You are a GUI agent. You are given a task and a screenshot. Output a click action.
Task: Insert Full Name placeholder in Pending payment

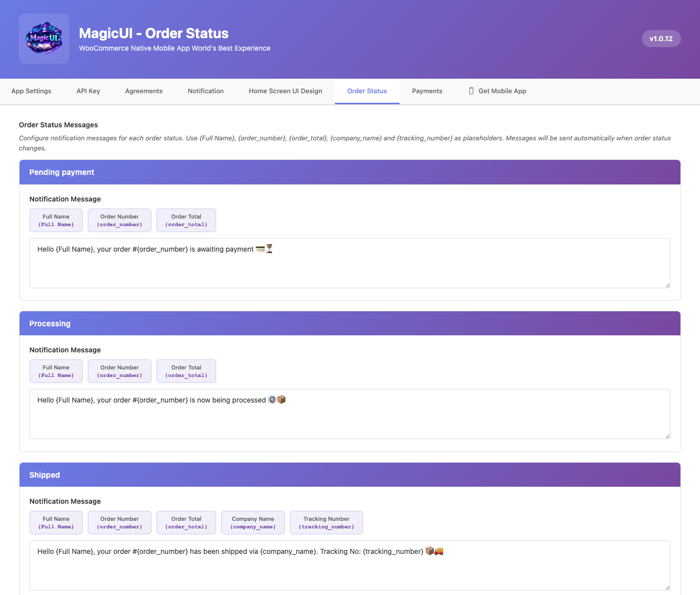[x=56, y=221]
